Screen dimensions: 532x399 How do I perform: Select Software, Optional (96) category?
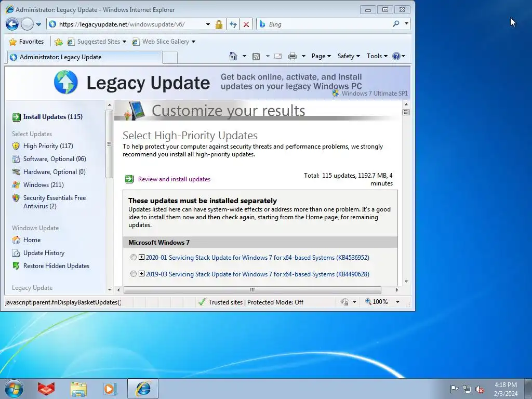[54, 159]
